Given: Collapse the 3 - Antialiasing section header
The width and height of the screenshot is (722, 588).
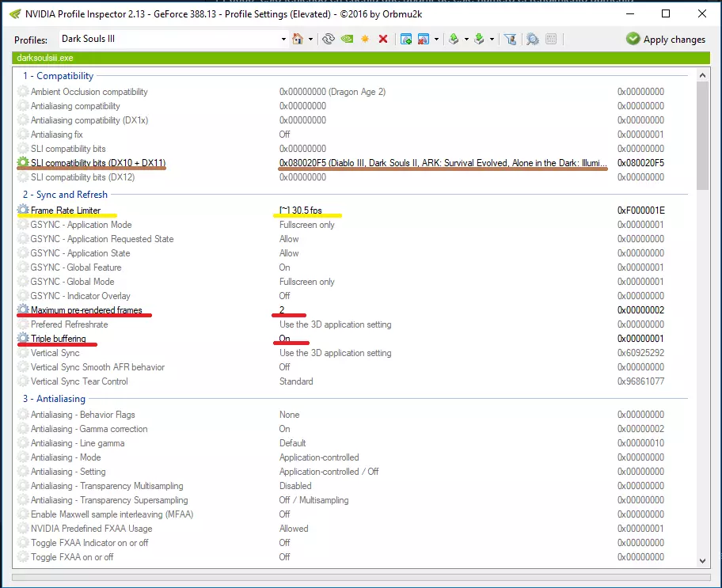Looking at the screenshot, I should [55, 399].
